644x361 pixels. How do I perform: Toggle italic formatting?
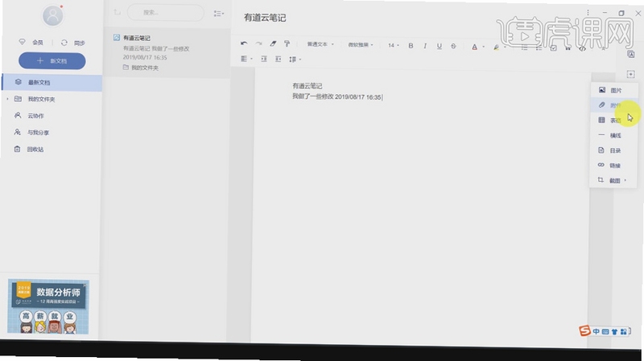[x=425, y=46]
